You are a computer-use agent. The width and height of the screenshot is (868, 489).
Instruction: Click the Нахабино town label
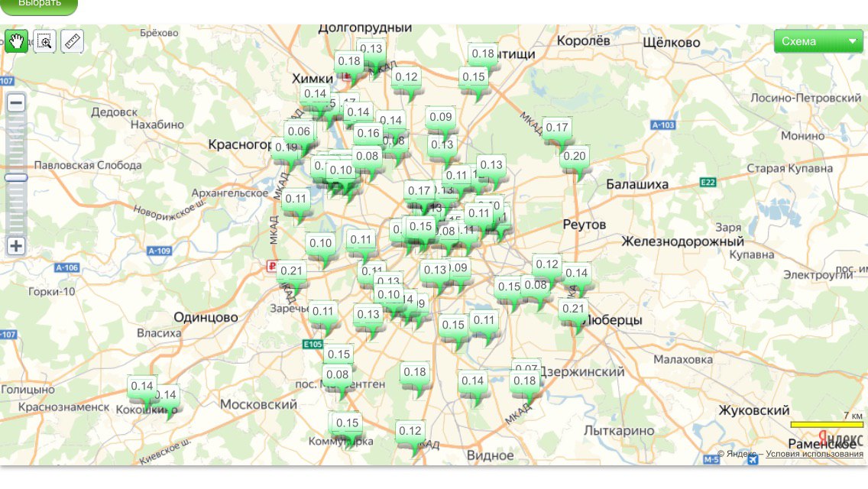(157, 125)
